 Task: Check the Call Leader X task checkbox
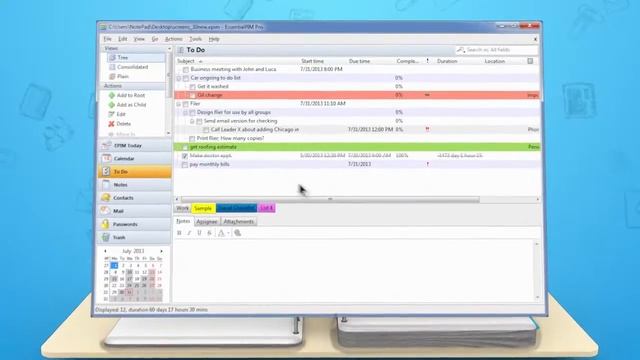tap(206, 130)
